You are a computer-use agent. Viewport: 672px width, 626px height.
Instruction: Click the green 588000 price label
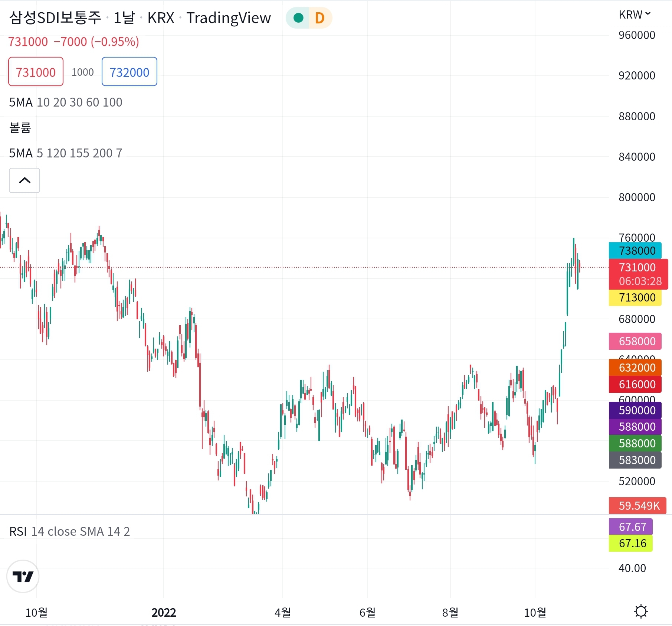click(635, 443)
